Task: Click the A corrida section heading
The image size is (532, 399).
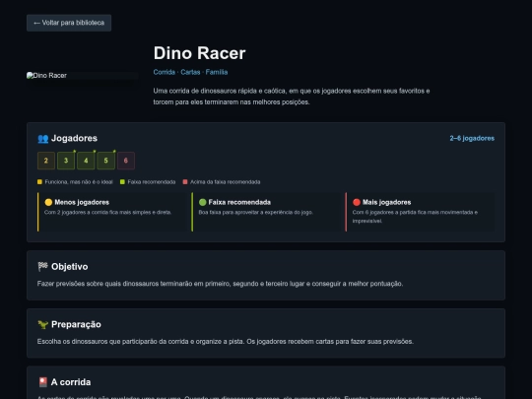Action: click(x=71, y=382)
